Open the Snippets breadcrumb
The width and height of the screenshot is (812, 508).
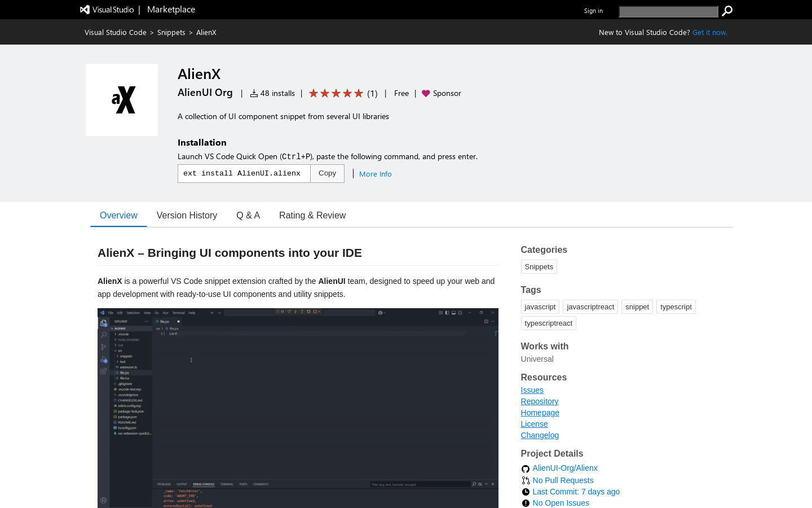(x=171, y=33)
